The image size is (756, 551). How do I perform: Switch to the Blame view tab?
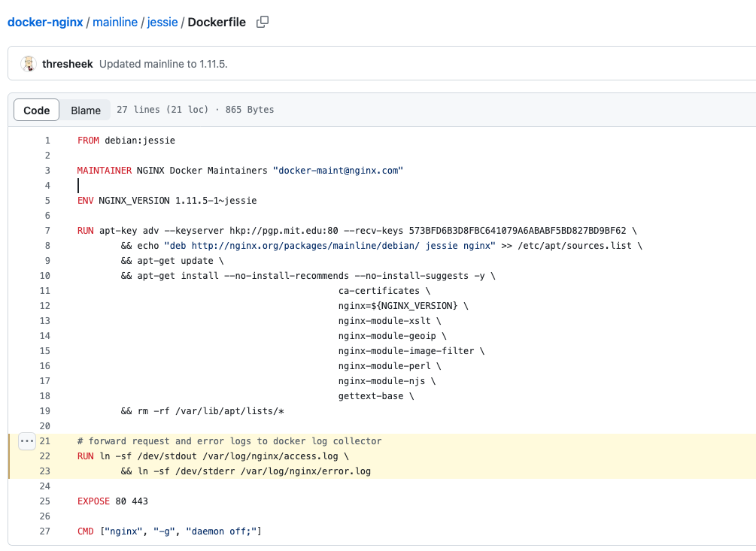pos(86,111)
